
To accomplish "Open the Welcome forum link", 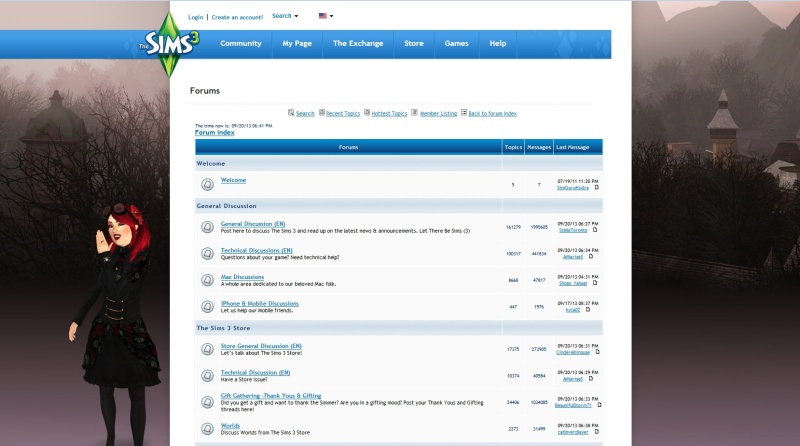I will click(233, 180).
